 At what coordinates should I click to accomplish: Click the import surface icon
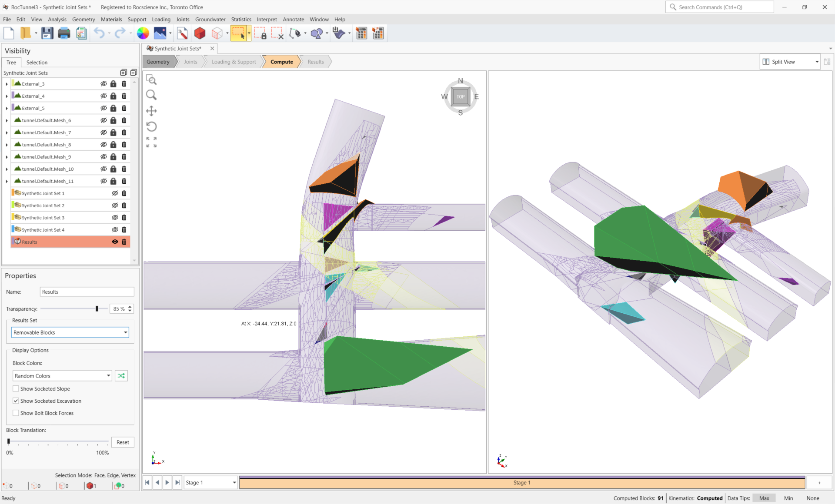point(338,33)
